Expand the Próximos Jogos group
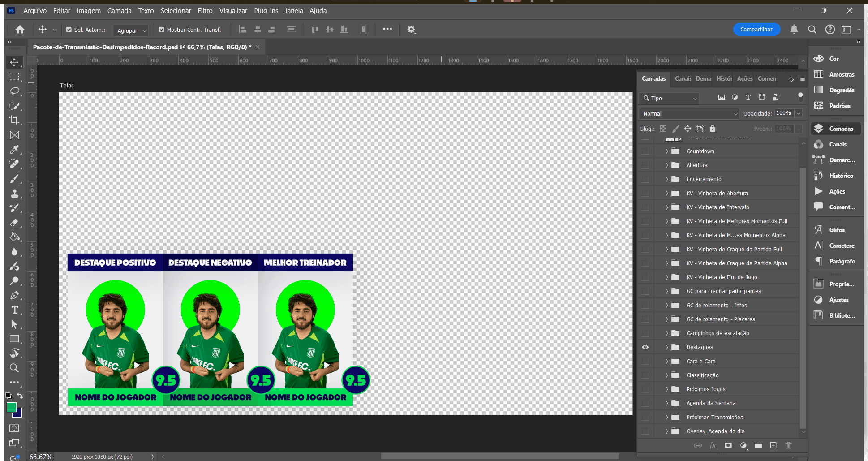The height and width of the screenshot is (461, 868). 666,389
